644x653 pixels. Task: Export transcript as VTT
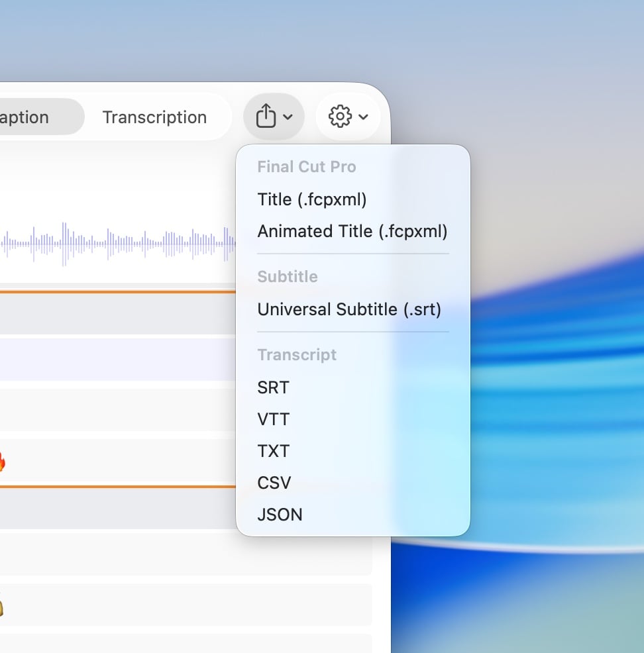click(273, 419)
